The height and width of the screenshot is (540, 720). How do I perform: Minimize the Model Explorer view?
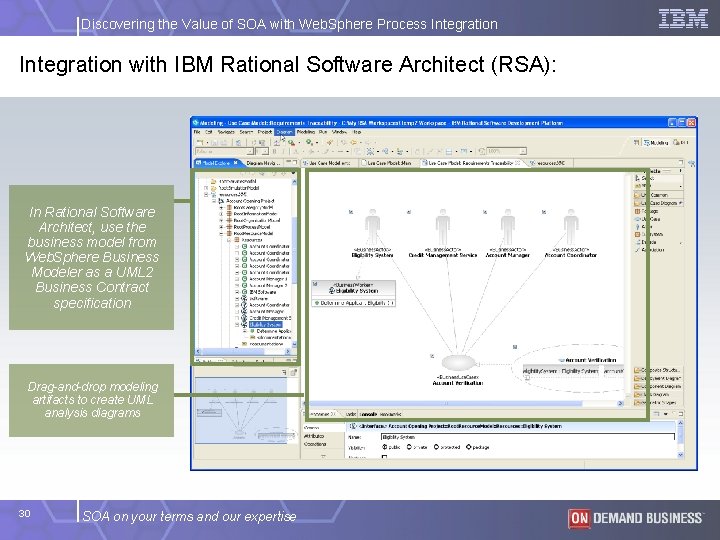tap(288, 162)
